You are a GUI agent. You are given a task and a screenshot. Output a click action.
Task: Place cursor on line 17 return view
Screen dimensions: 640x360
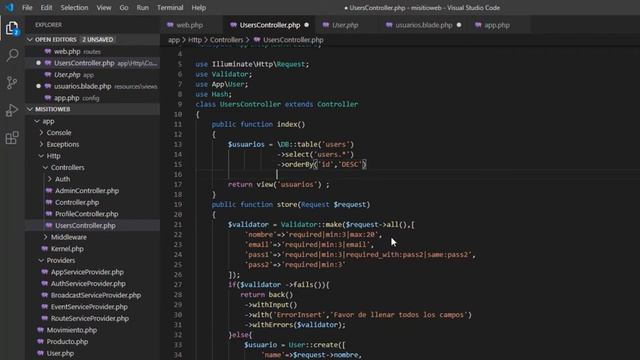(x=278, y=184)
